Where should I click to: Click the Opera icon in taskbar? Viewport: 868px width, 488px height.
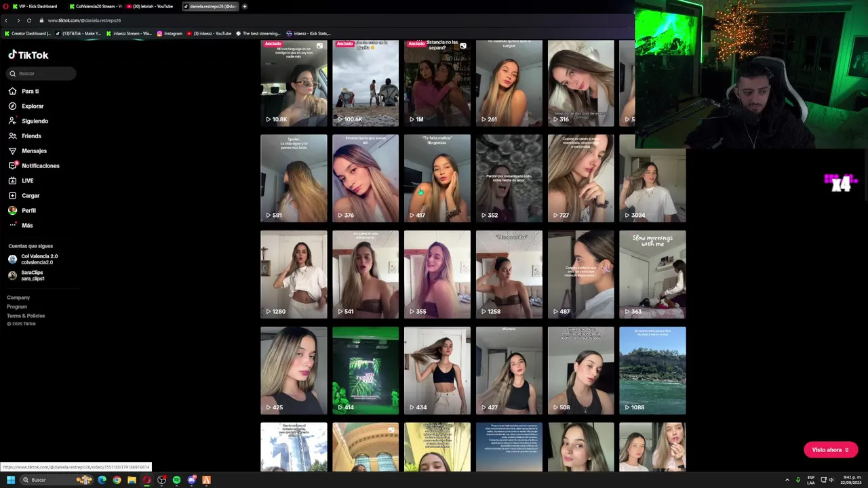[146, 480]
